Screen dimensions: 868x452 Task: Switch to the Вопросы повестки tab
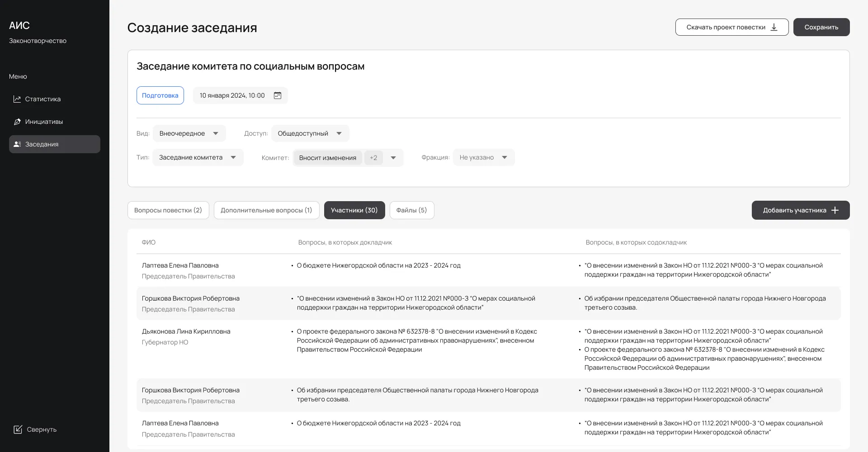point(168,210)
